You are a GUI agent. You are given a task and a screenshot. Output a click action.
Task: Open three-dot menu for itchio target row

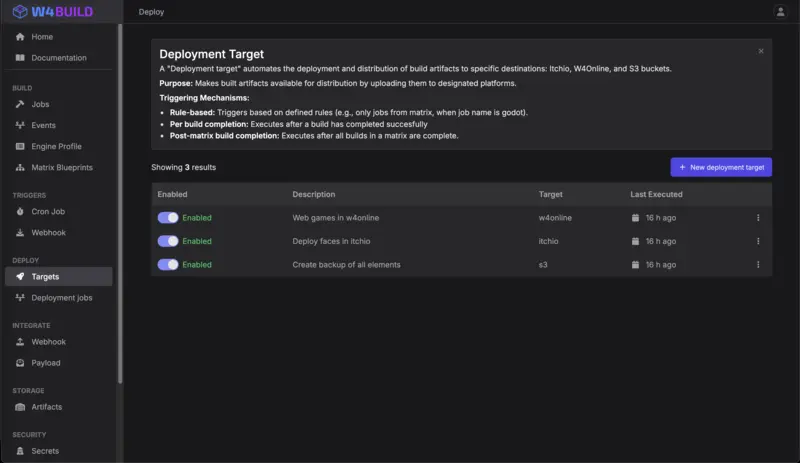758,241
